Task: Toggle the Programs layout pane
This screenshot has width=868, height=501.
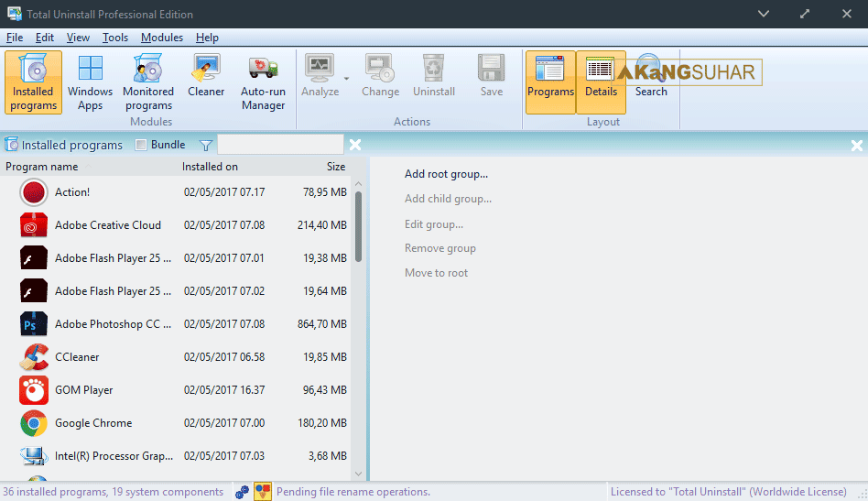Action: 551,82
